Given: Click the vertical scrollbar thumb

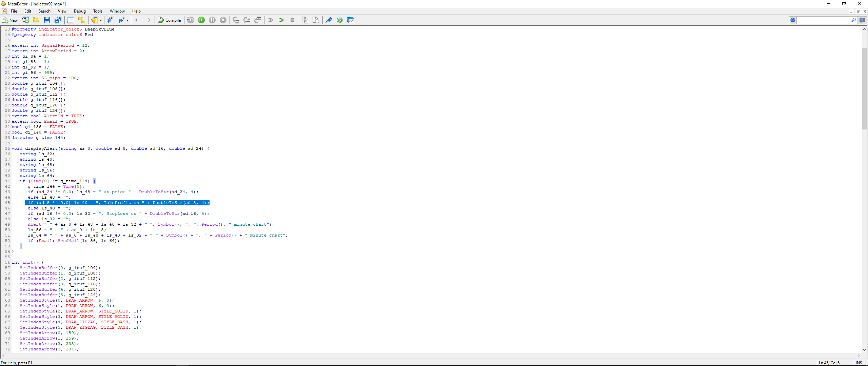Looking at the screenshot, I should (x=864, y=88).
